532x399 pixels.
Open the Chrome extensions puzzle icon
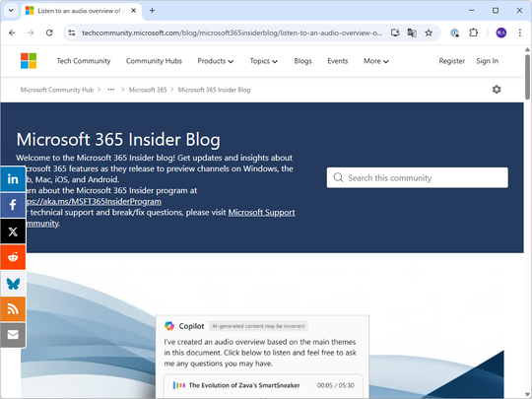pyautogui.click(x=473, y=33)
